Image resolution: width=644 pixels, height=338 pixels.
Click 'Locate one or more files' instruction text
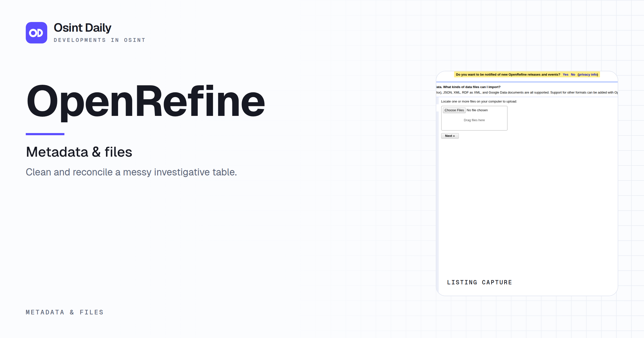click(479, 101)
